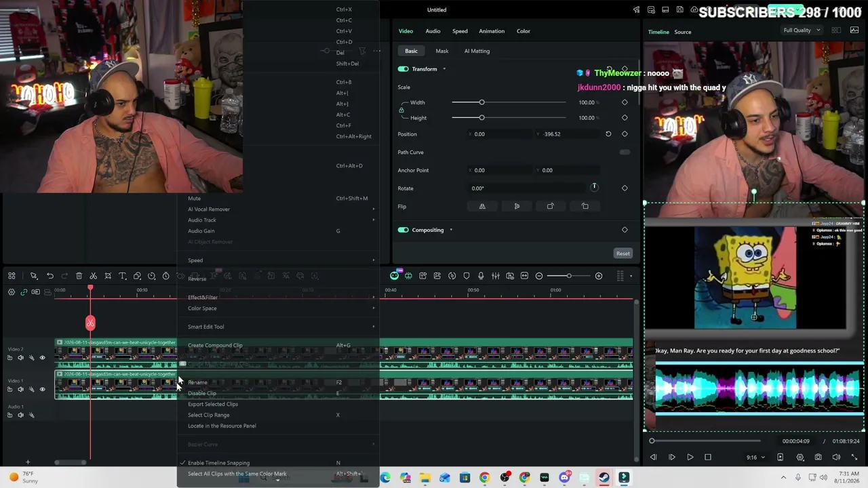
Task: Click the zoom in plus icon on timeline
Action: [599, 276]
